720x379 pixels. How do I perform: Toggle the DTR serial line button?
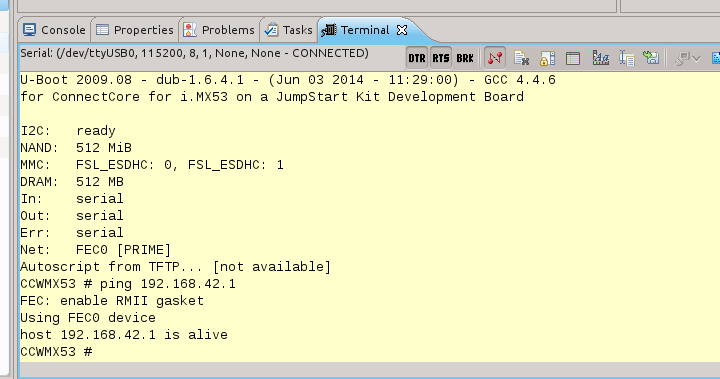(x=417, y=58)
